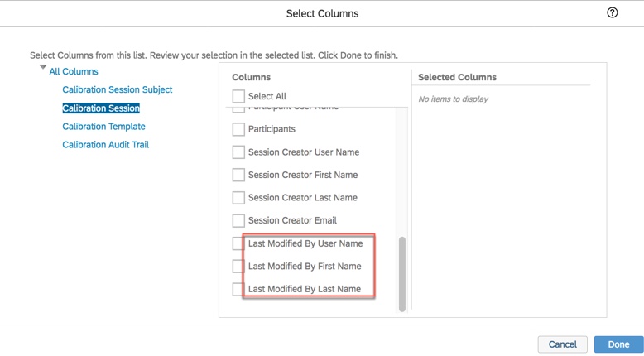Enable Last Modified By First Name
644x356 pixels.
tap(238, 267)
